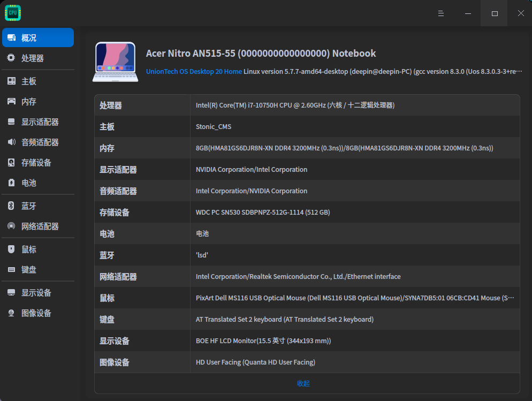Click the 存储设备 row header in table

[x=115, y=213]
